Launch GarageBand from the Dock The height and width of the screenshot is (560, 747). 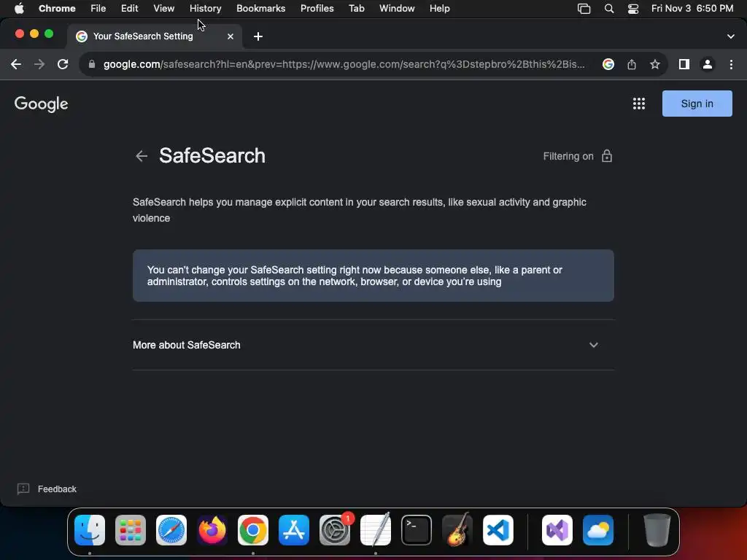pyautogui.click(x=457, y=530)
